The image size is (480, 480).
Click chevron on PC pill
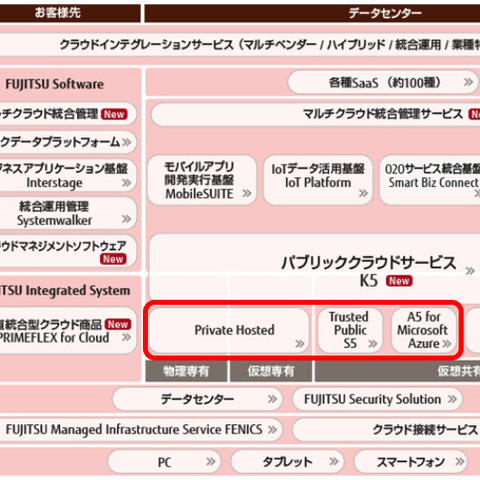211,462
